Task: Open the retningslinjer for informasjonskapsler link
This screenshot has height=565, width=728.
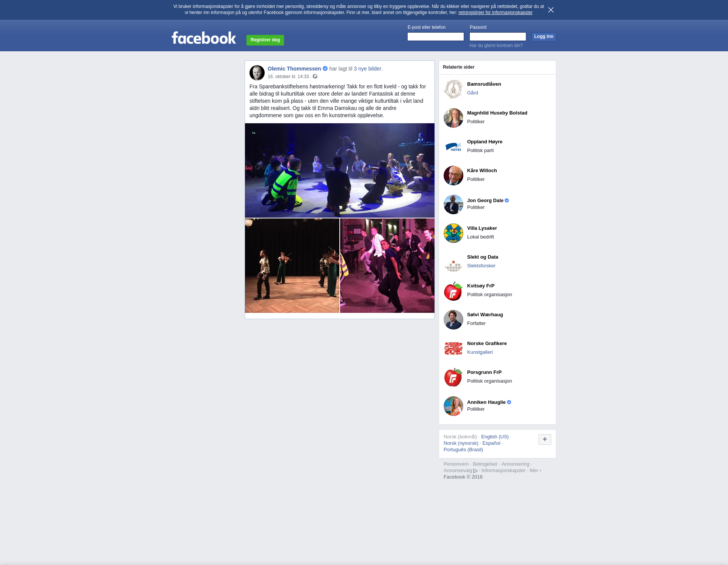Action: click(495, 13)
